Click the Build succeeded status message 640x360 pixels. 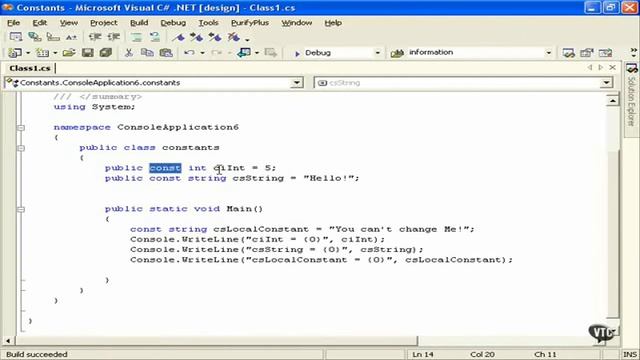pos(37,354)
